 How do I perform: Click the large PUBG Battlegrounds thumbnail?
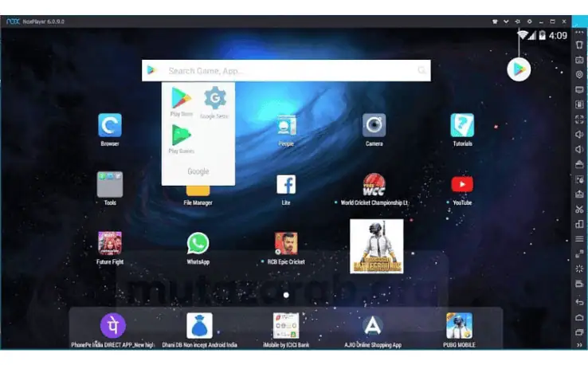click(377, 246)
